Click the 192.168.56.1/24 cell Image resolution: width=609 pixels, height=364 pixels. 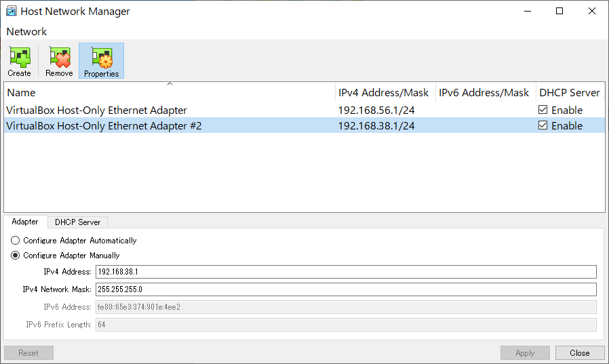point(376,110)
